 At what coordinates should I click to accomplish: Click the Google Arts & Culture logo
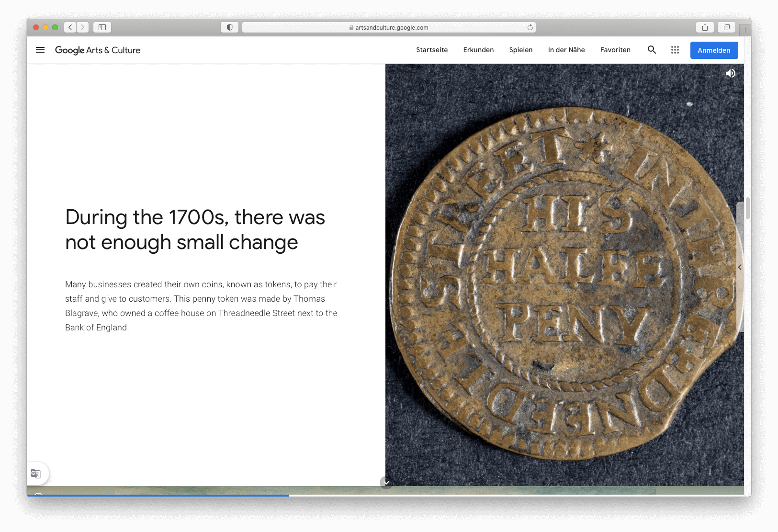tap(98, 50)
